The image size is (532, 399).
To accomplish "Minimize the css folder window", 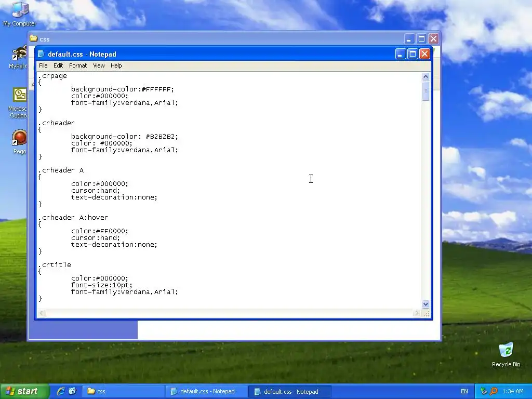I will click(409, 38).
